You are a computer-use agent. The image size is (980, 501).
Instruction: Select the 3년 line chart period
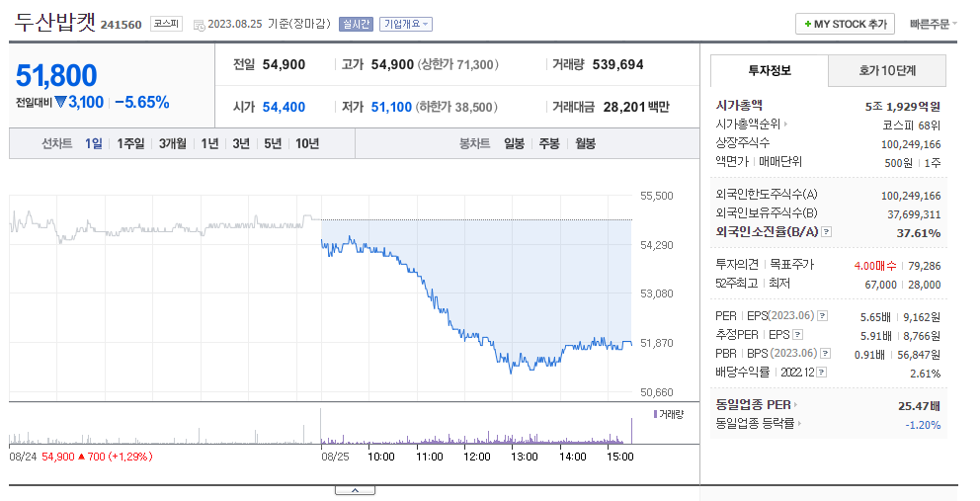point(241,144)
